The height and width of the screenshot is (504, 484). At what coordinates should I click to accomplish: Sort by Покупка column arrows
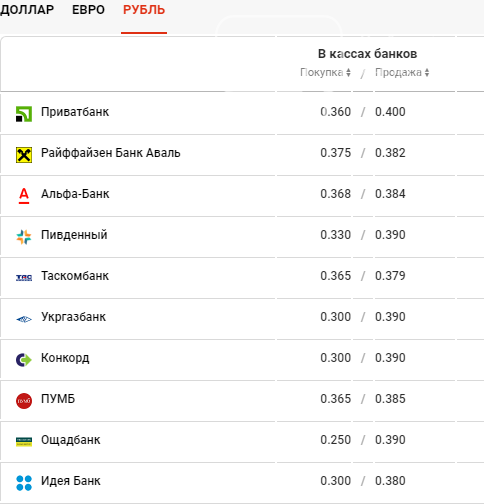[x=348, y=72]
